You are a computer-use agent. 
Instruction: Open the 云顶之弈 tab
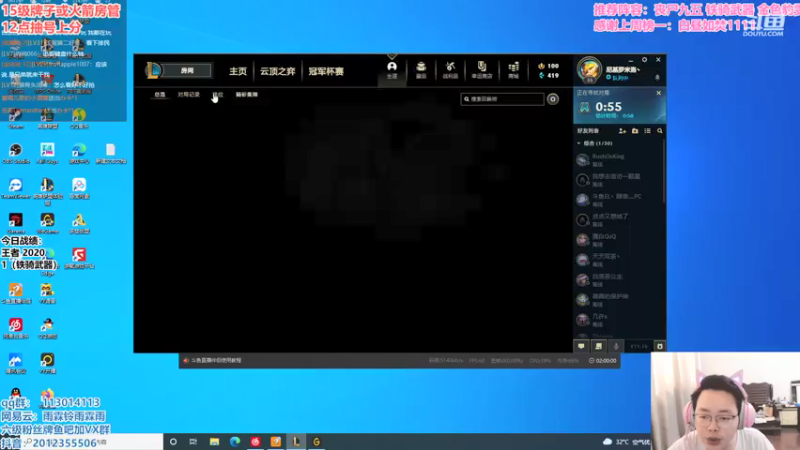coord(278,71)
